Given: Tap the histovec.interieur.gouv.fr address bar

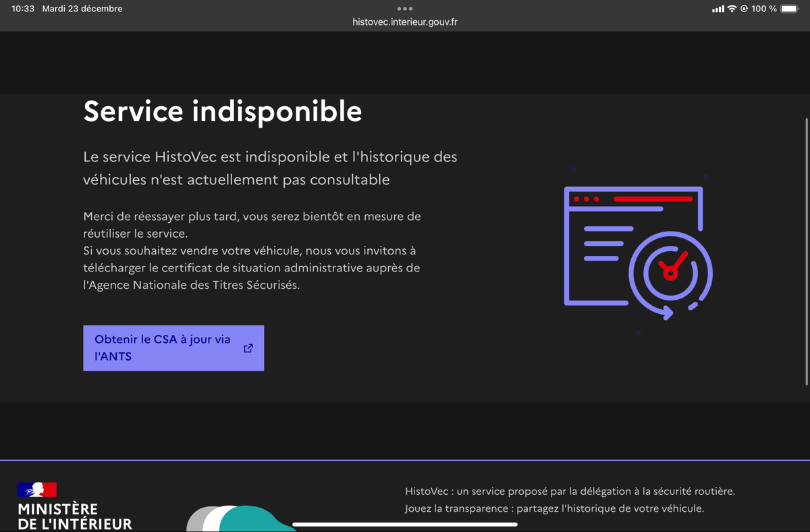Looking at the screenshot, I should point(405,22).
